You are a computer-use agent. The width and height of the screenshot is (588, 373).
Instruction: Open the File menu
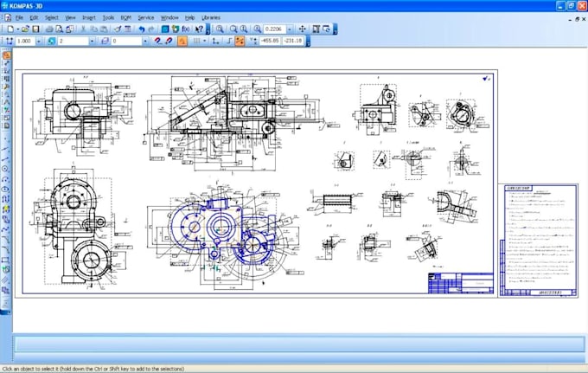point(19,17)
